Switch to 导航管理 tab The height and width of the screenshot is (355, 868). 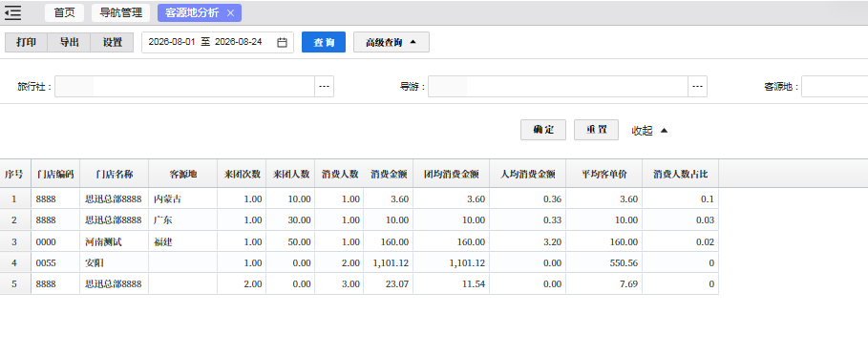[x=120, y=12]
